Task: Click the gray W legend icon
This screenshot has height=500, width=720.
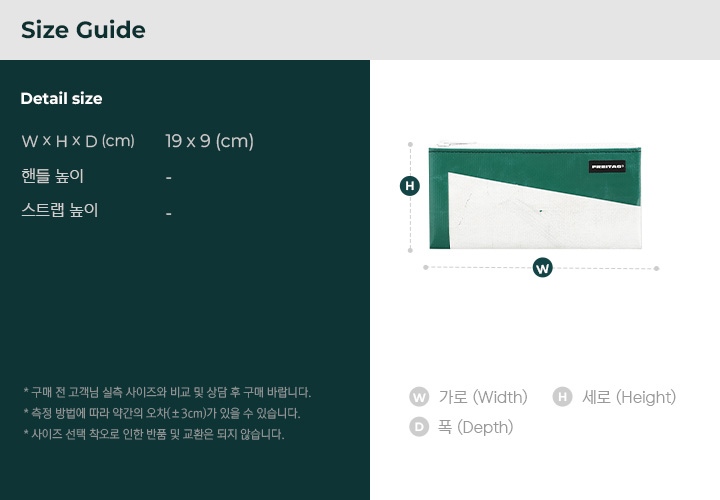Action: click(419, 397)
